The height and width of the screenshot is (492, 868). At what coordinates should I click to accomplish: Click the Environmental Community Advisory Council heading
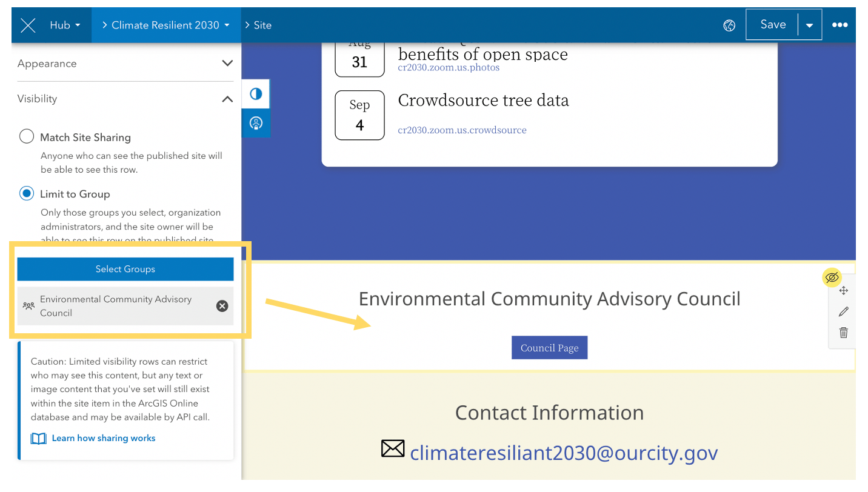point(549,299)
